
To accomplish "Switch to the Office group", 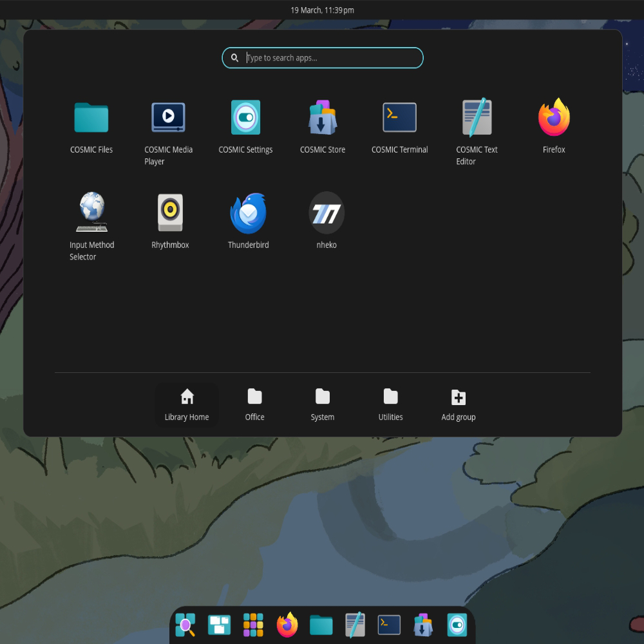I will (x=254, y=405).
